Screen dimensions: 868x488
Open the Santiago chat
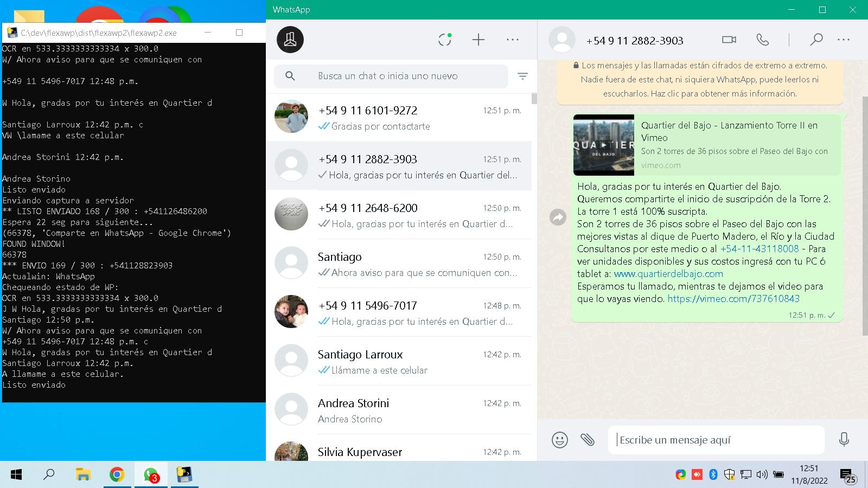coord(399,264)
